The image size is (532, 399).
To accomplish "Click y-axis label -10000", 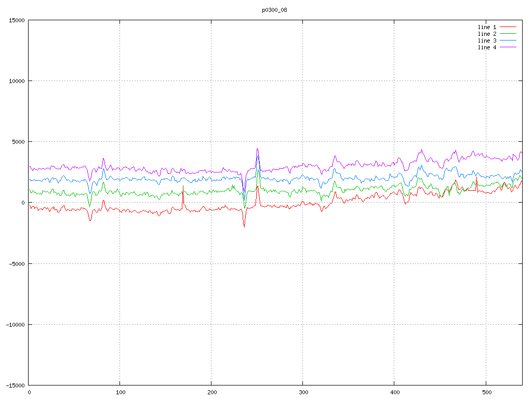I will (16, 325).
